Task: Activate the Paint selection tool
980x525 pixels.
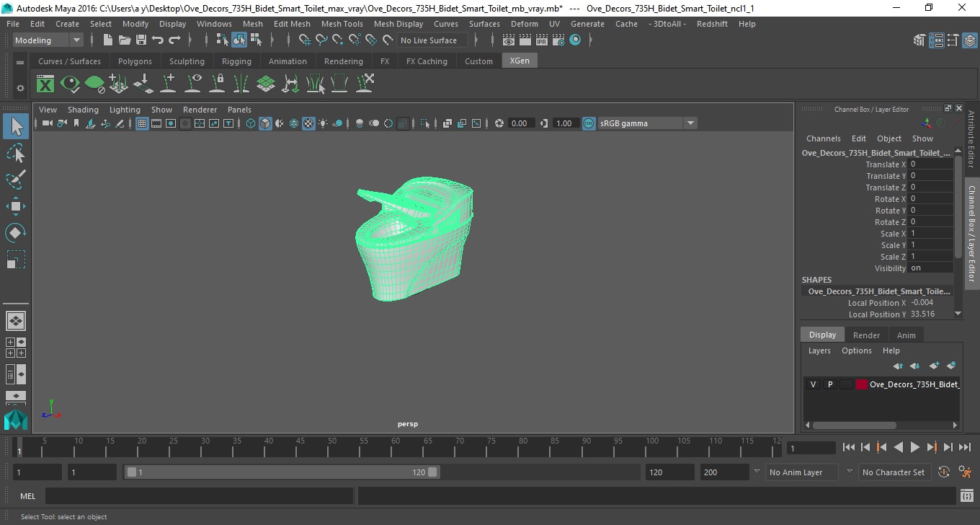Action: pyautogui.click(x=16, y=180)
